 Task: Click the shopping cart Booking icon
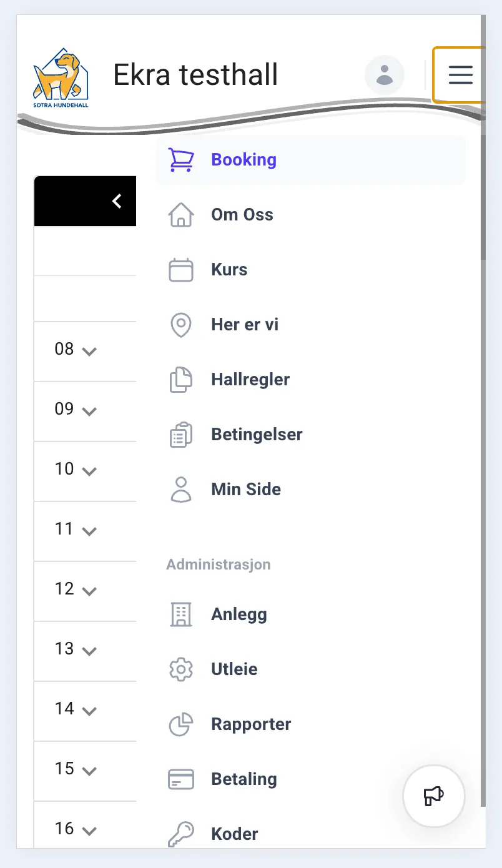tap(181, 160)
